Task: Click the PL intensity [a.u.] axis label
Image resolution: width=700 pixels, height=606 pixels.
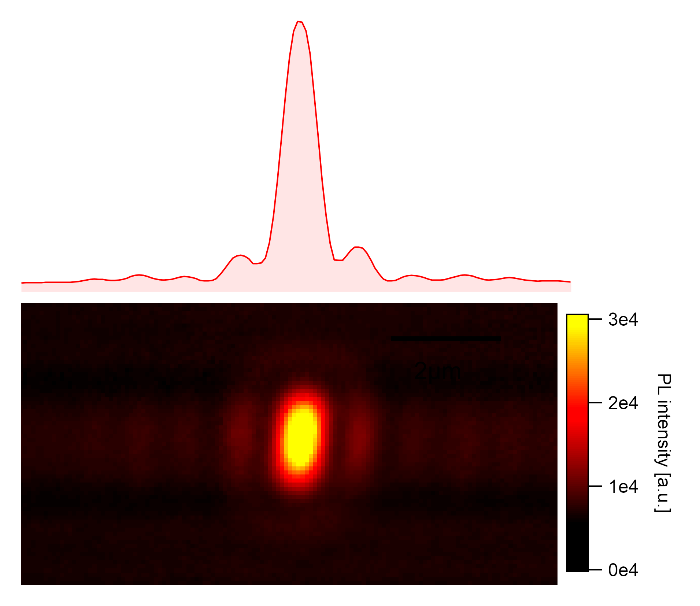Action: (x=663, y=443)
